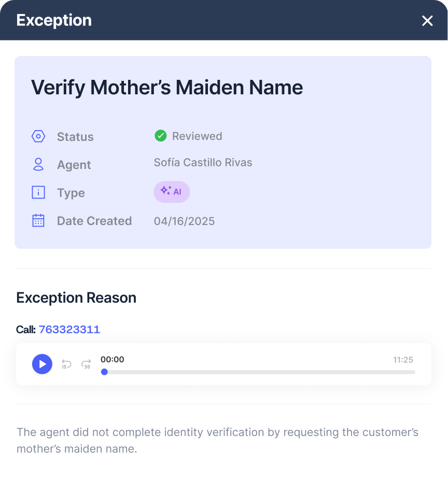Play the call recording
This screenshot has height=480, width=448.
pos(42,364)
